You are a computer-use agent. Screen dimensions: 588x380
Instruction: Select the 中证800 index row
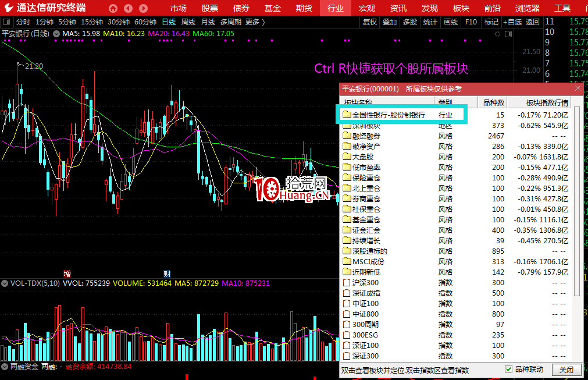coord(457,314)
